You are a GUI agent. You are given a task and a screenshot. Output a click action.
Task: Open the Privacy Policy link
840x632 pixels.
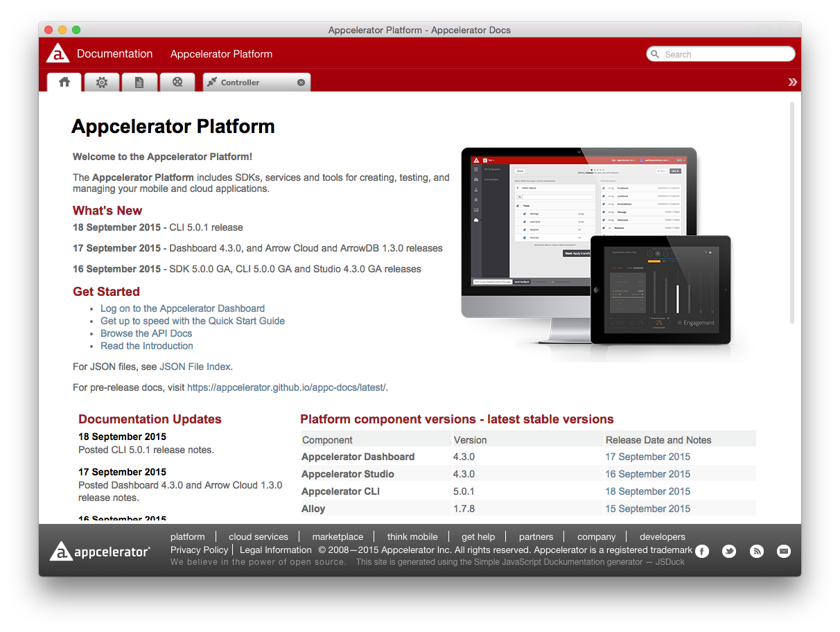(x=200, y=550)
